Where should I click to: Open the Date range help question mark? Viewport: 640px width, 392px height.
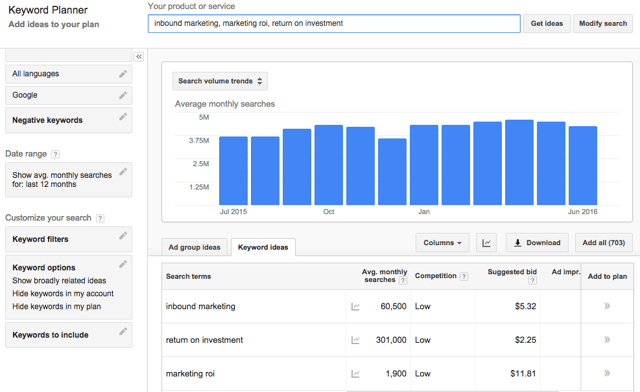click(56, 154)
